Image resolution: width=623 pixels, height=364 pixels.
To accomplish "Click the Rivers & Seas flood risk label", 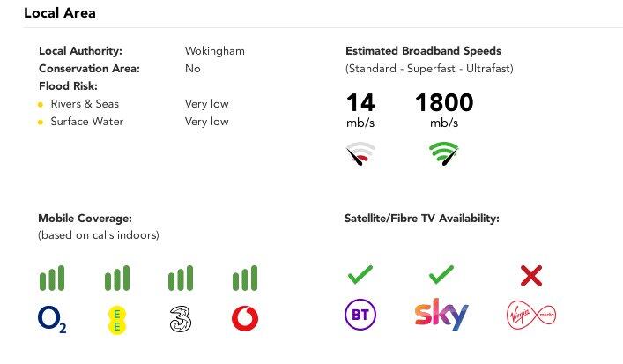I will pos(85,104).
